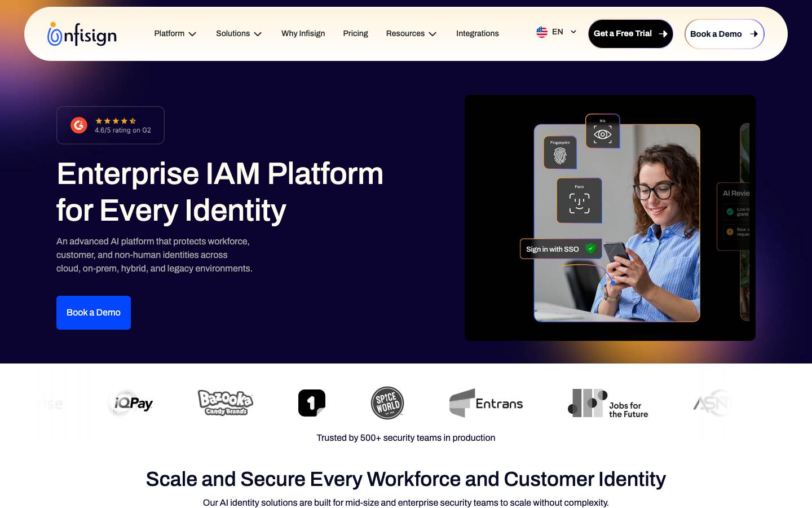This screenshot has width=812, height=508.
Task: Open the Integrations page
Action: coord(477,33)
